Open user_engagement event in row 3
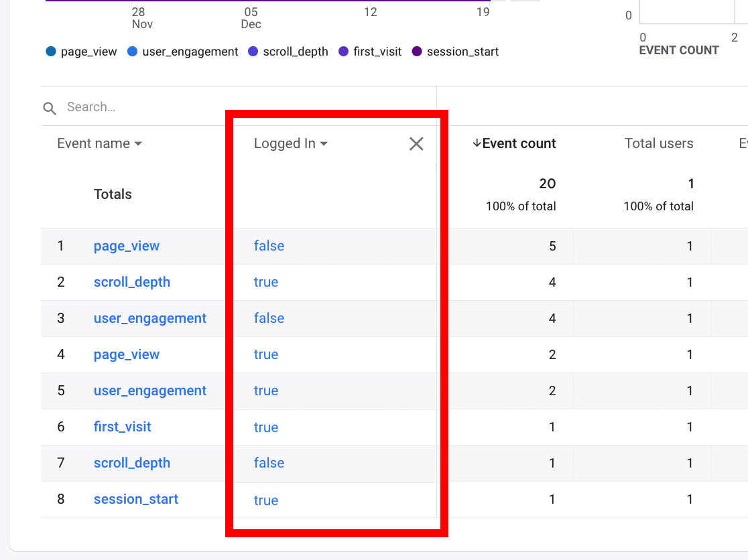This screenshot has width=748, height=560. click(x=150, y=318)
